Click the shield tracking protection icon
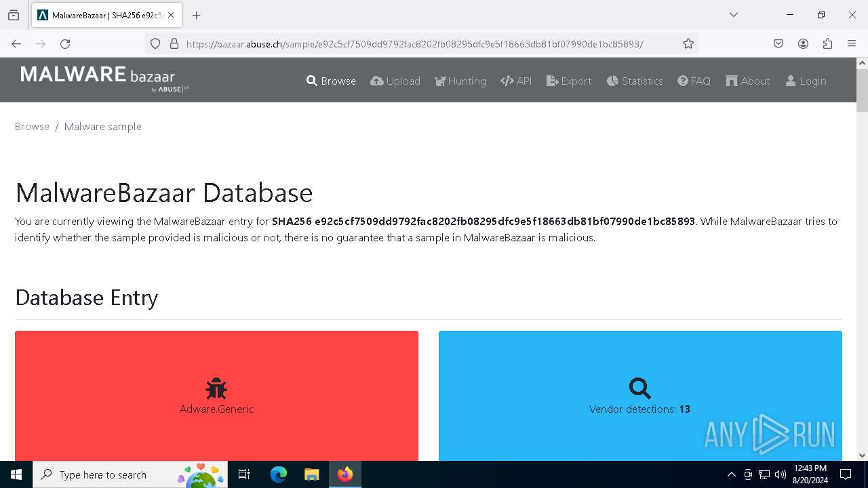 (x=155, y=43)
